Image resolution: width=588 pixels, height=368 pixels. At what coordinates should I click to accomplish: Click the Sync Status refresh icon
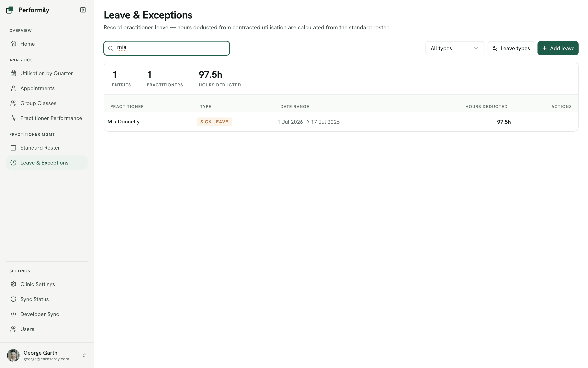(x=13, y=299)
